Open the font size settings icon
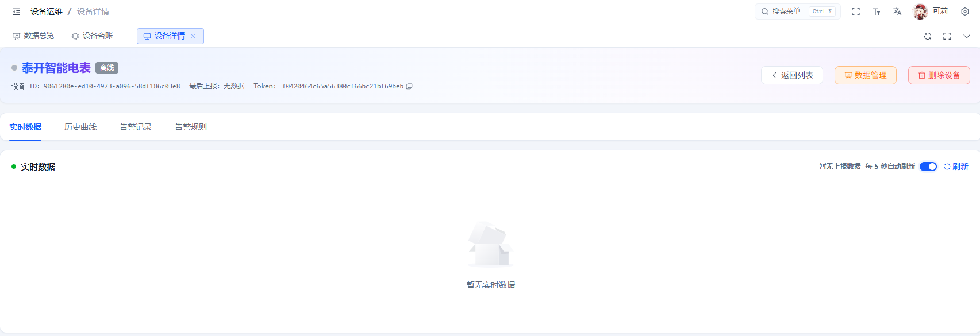The height and width of the screenshot is (336, 980). pyautogui.click(x=877, y=11)
